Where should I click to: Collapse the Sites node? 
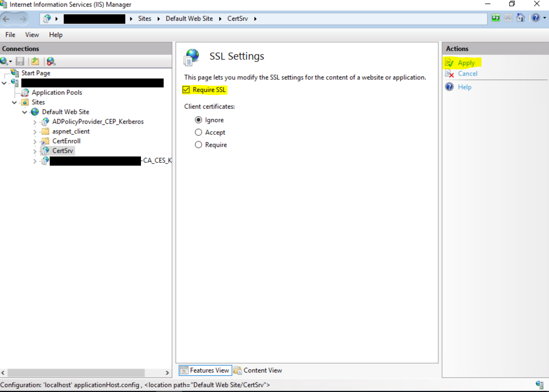[x=14, y=102]
